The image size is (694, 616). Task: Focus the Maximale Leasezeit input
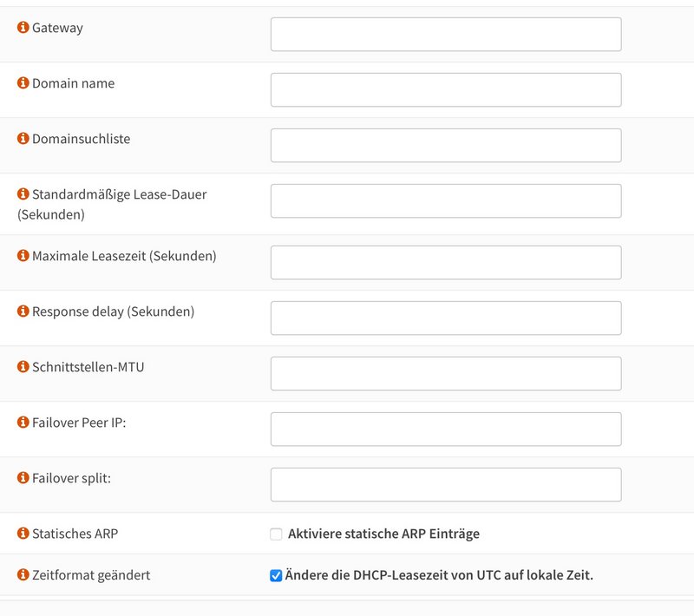[x=446, y=262]
